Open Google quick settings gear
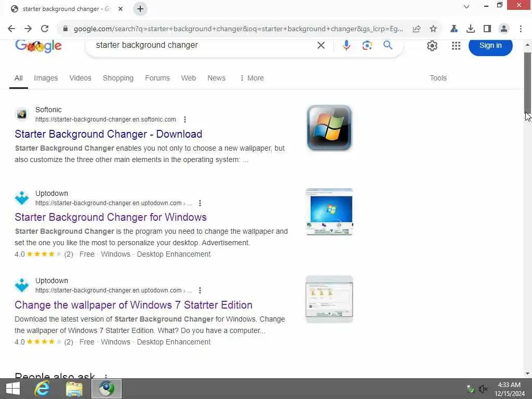 click(x=432, y=46)
